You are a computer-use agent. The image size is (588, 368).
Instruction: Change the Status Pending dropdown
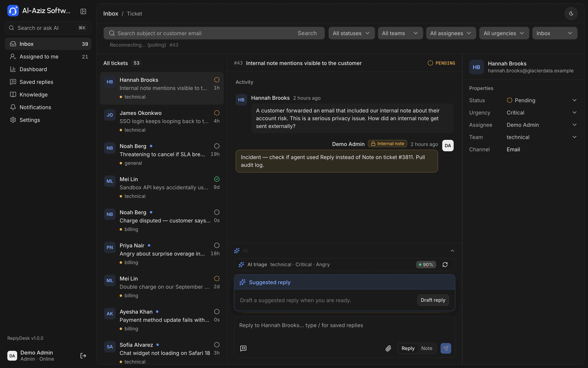[x=542, y=100]
